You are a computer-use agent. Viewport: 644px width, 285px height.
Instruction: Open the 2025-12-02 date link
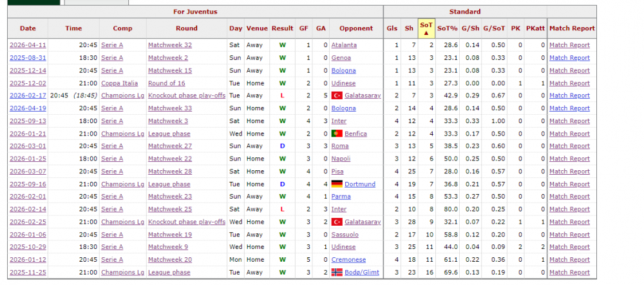(x=28, y=83)
